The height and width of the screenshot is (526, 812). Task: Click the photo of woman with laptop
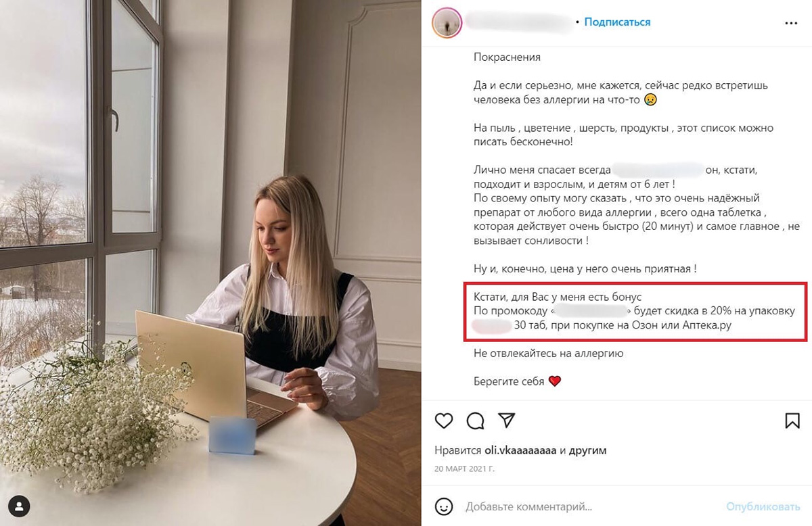[210, 263]
